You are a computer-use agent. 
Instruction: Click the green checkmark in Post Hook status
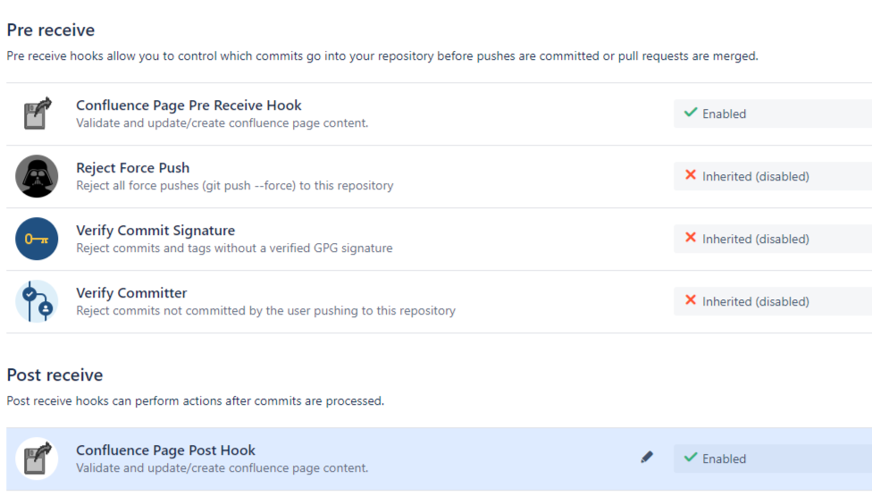click(x=690, y=458)
